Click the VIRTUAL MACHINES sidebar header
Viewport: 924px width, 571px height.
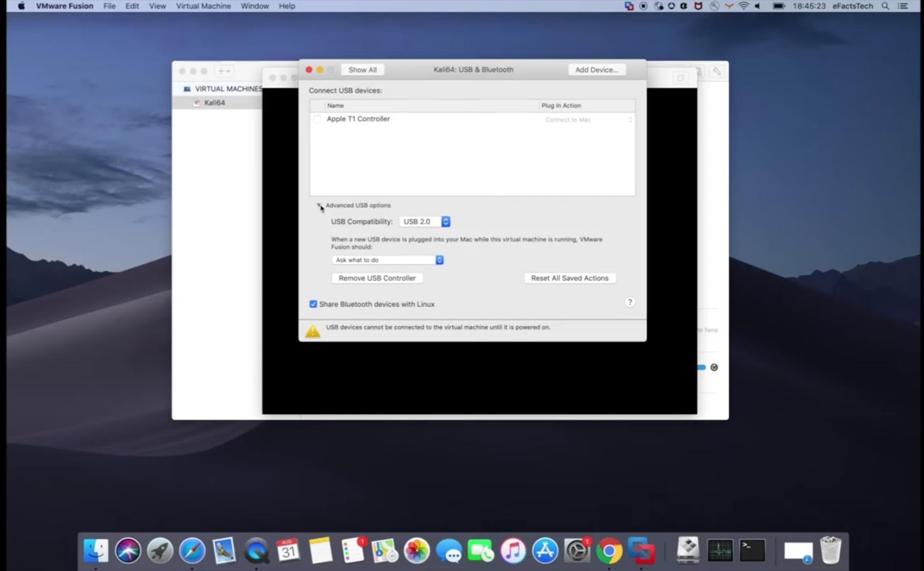pyautogui.click(x=228, y=89)
